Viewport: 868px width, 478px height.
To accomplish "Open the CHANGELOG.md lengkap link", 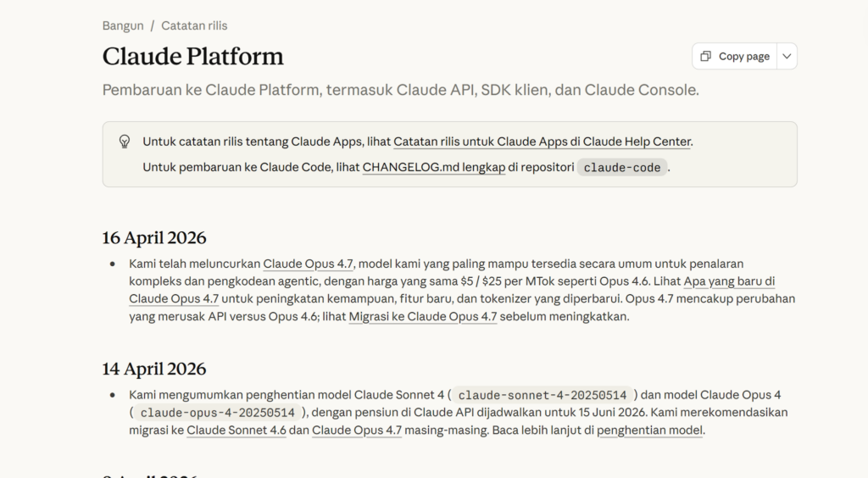I will [x=434, y=167].
